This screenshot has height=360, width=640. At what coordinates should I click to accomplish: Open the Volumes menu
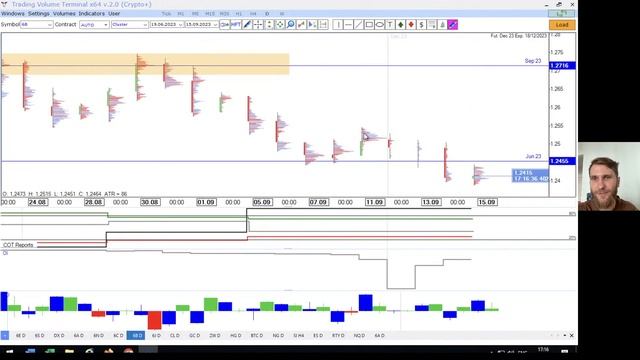click(64, 13)
